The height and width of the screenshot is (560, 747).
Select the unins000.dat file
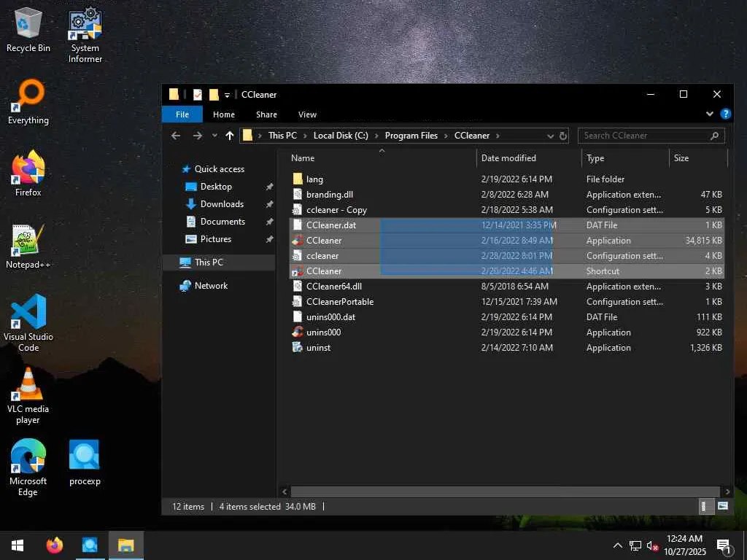tap(507, 316)
